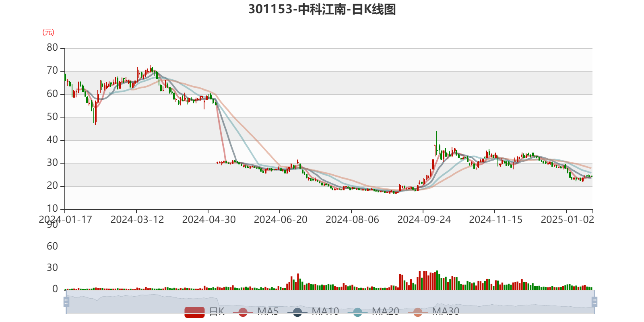Toggle the MA20 legend entry
The image size is (644, 322).
tap(374, 312)
